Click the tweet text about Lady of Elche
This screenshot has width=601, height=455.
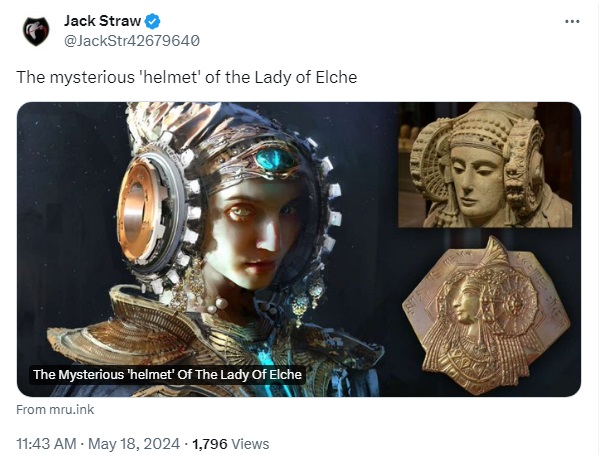(x=187, y=77)
